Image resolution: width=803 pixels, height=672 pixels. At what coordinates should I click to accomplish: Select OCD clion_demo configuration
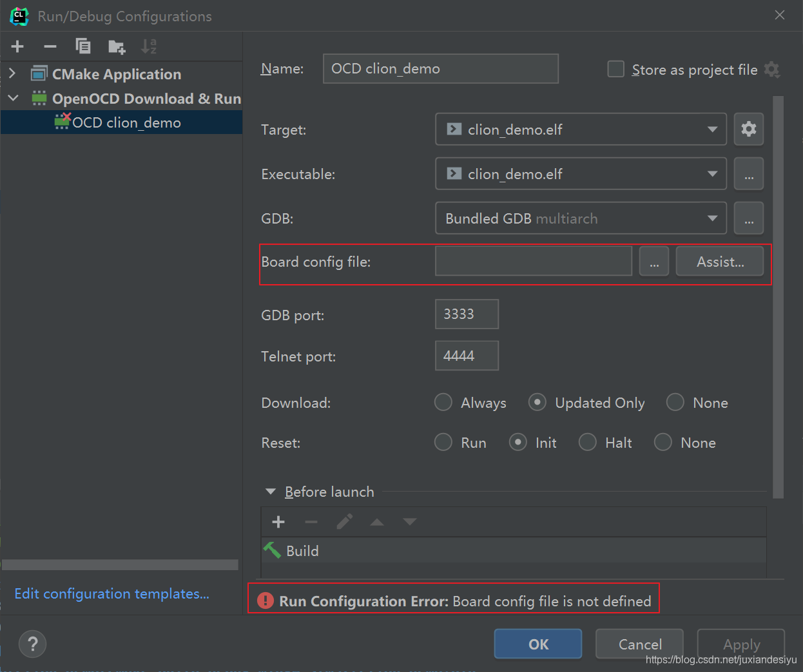(122, 122)
